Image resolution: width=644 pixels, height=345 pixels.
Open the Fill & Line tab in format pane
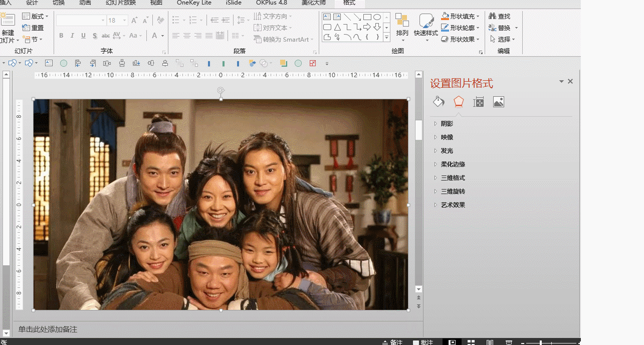[439, 102]
